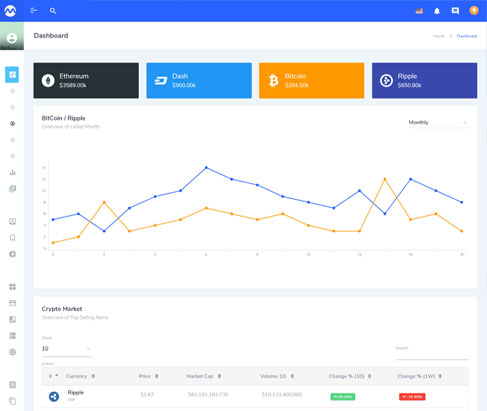Select the dashboard grid sidebar icon
The image size is (487, 411).
pos(12,74)
